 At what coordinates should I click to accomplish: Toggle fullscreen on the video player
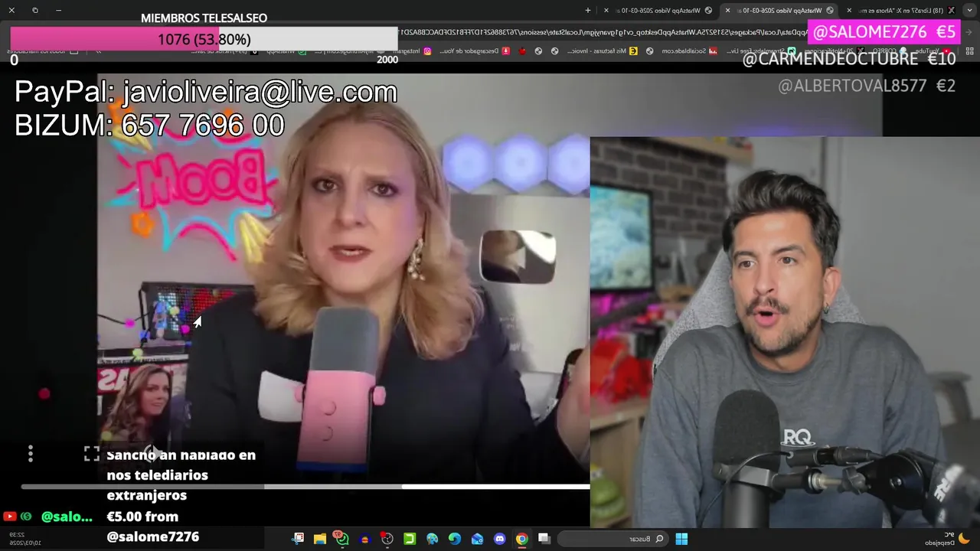point(92,455)
